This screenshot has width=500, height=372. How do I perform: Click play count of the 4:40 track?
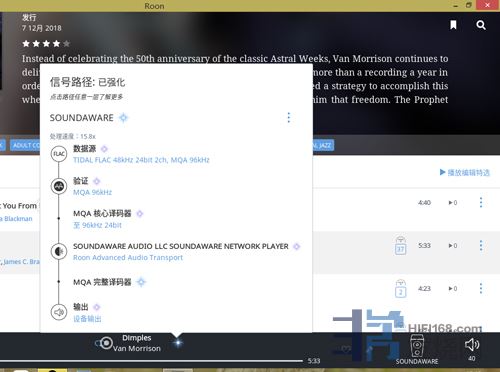(x=453, y=202)
